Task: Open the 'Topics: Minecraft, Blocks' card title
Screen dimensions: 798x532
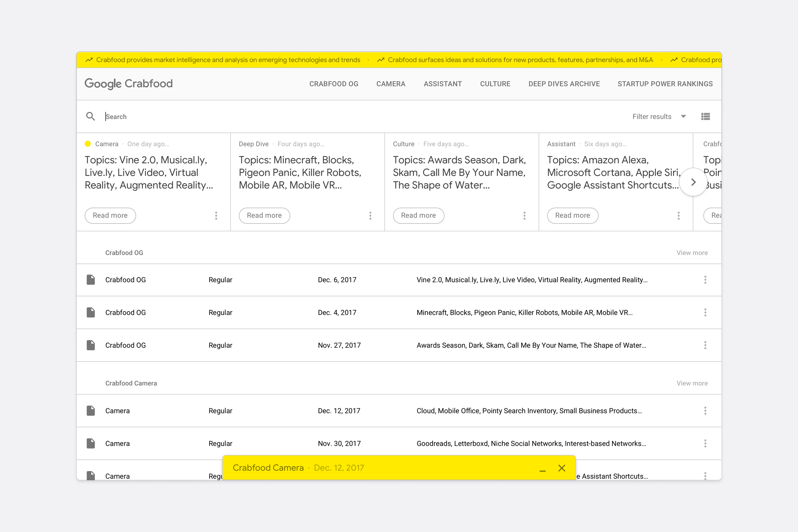Action: (x=300, y=173)
